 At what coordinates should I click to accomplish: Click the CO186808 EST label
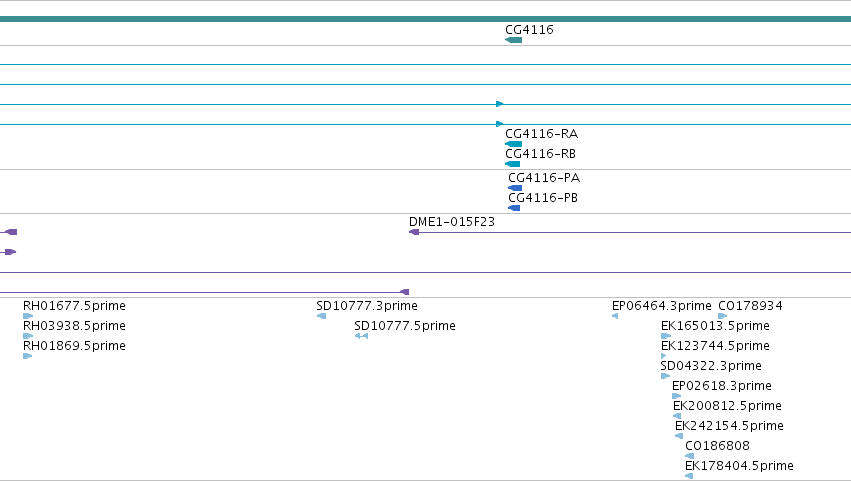pyautogui.click(x=717, y=446)
